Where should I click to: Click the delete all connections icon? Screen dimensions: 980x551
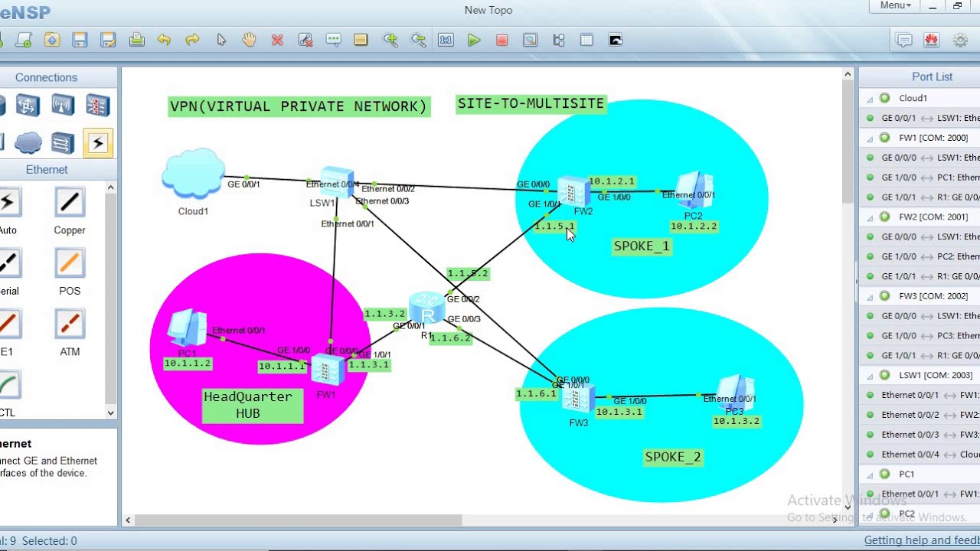[305, 40]
